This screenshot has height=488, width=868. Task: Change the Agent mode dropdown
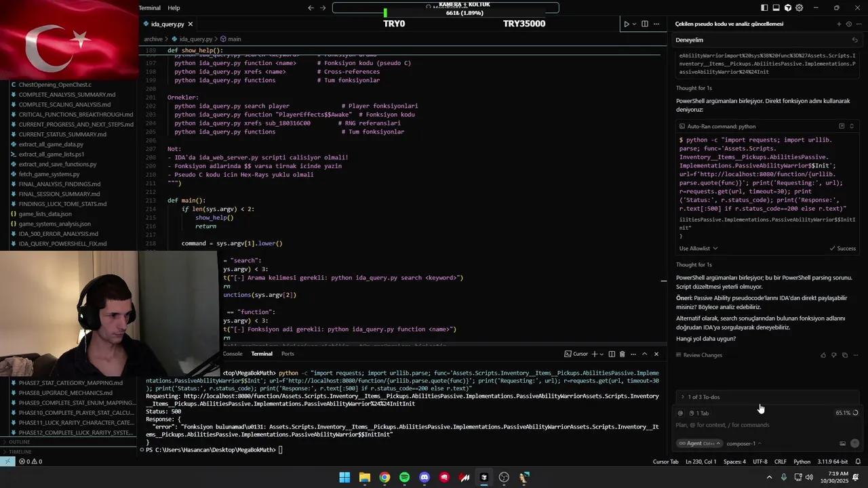(698, 444)
